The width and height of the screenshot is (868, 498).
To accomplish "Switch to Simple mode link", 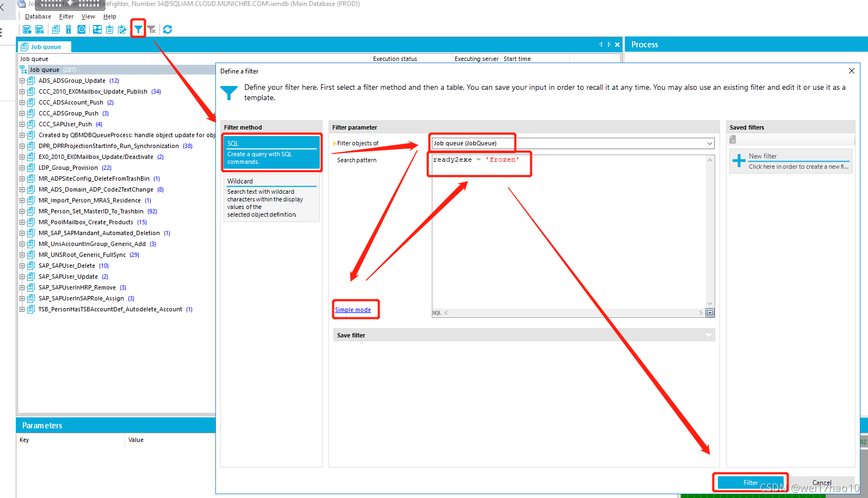I will pyautogui.click(x=353, y=310).
